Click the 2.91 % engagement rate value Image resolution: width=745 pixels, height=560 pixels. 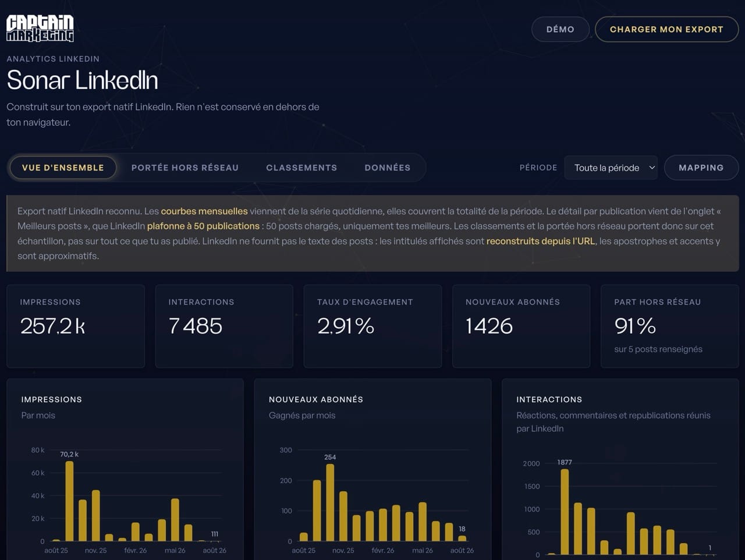346,326
